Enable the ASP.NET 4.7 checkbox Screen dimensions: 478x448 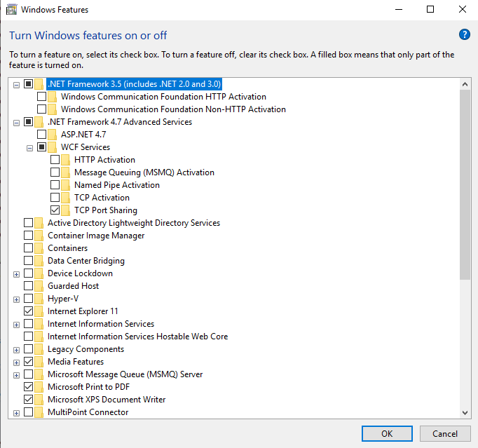click(x=41, y=134)
